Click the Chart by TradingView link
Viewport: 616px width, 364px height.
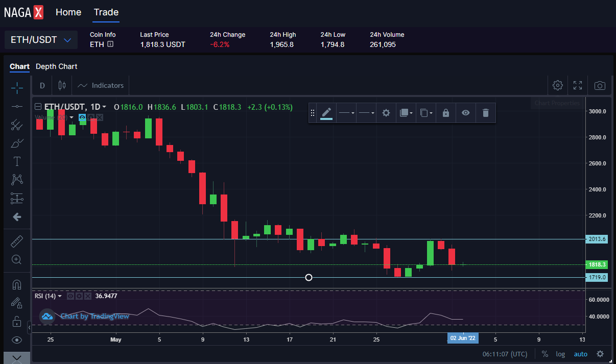[95, 317]
